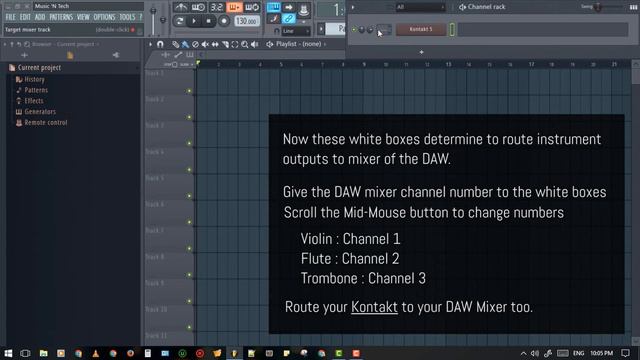Open the help question mark menu
640x360 pixels.
(x=140, y=17)
